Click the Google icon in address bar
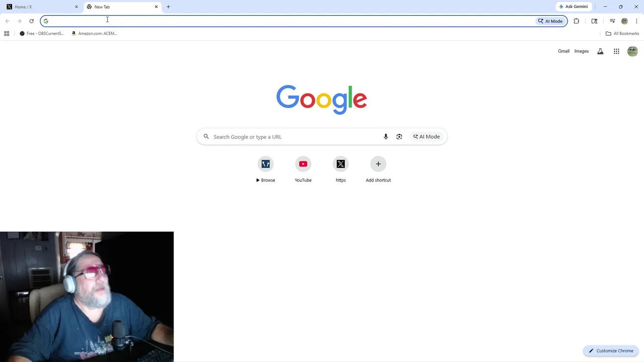 pos(46,21)
